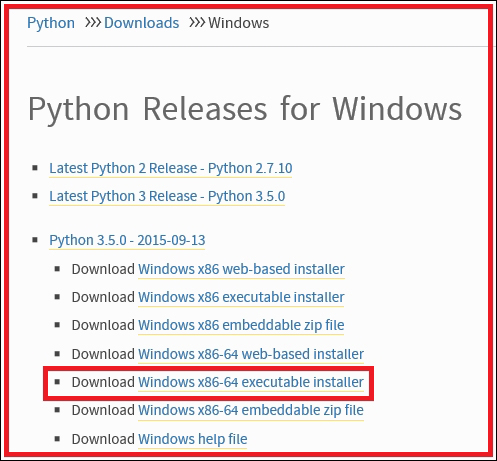Click the bullet beside Python 3.5.0 - 2015-09-13
The height and width of the screenshot is (461, 497).
coord(35,240)
